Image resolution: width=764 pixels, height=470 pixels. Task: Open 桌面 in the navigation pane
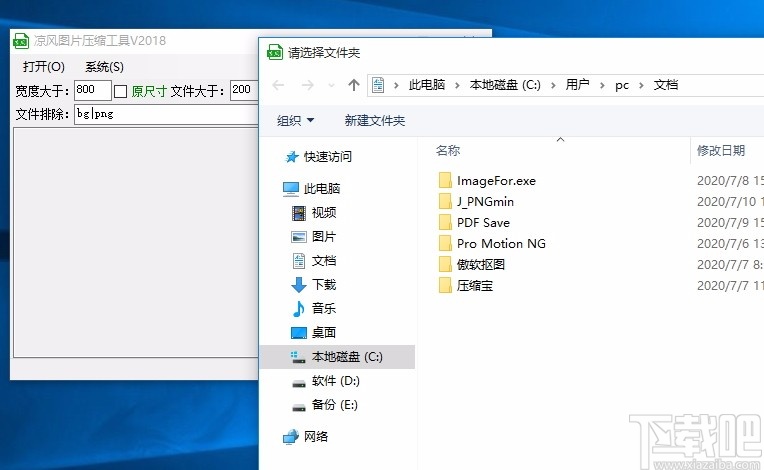(314, 333)
